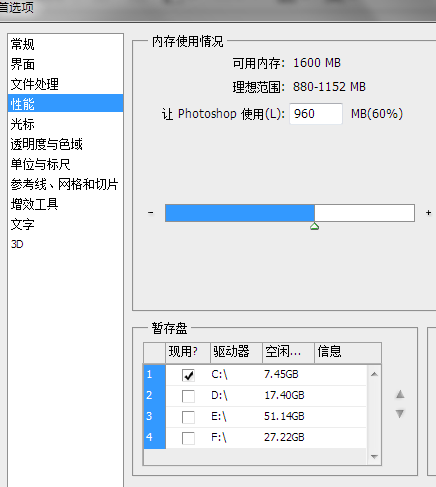Click the MB(60%) percentage label

point(377,114)
